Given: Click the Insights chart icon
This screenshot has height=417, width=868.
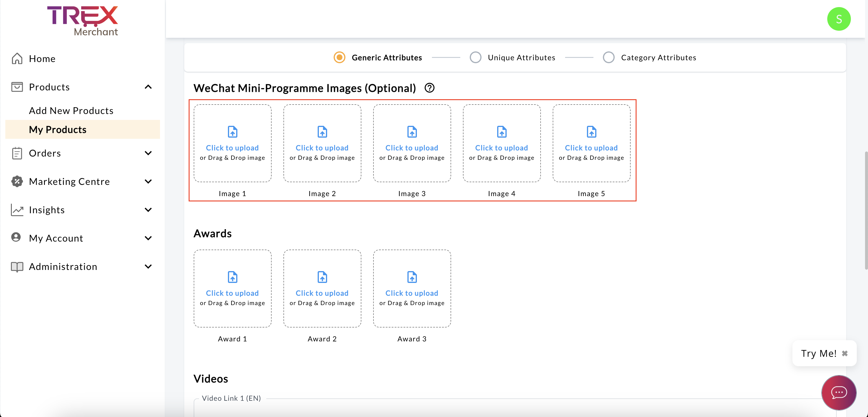Looking at the screenshot, I should (x=17, y=210).
